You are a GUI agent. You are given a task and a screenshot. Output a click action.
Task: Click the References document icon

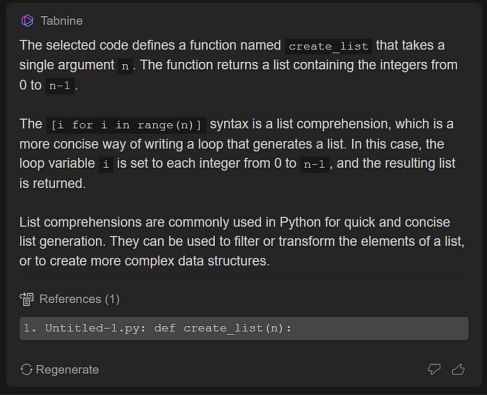coord(27,299)
